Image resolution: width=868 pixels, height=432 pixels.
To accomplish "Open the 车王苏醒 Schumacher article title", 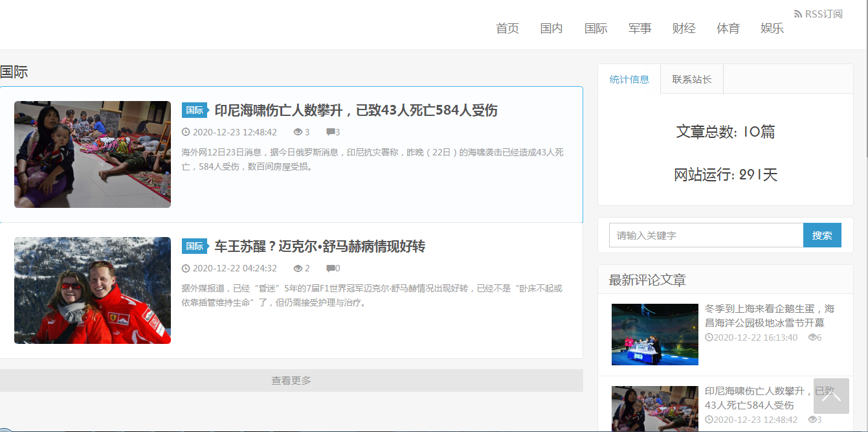I will pyautogui.click(x=320, y=246).
